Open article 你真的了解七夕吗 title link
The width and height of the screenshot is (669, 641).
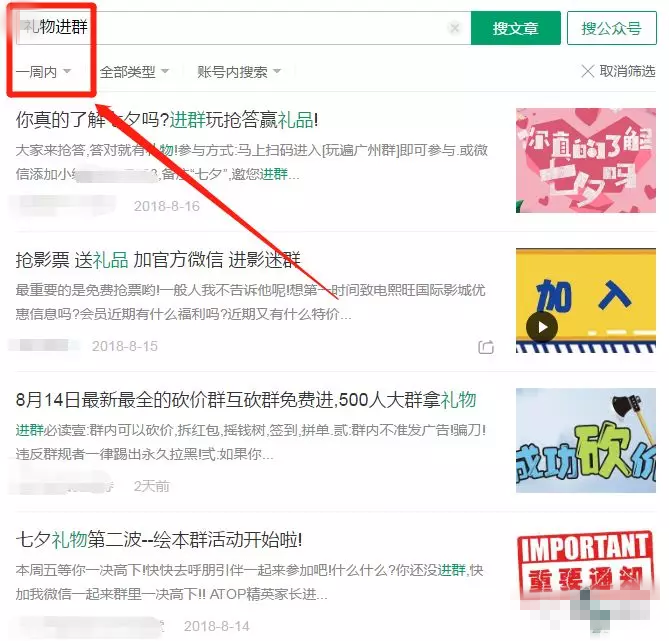pos(167,121)
